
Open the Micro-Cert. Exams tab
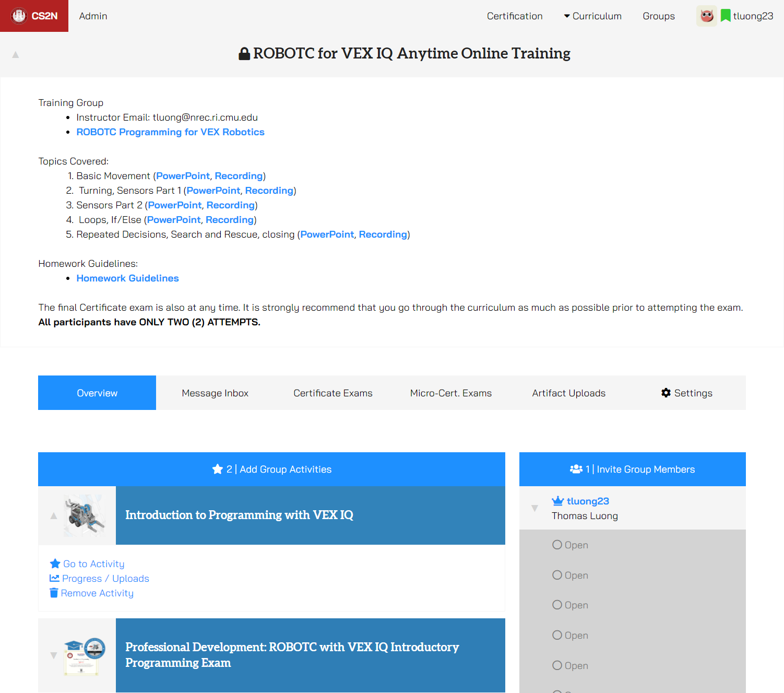pos(451,393)
